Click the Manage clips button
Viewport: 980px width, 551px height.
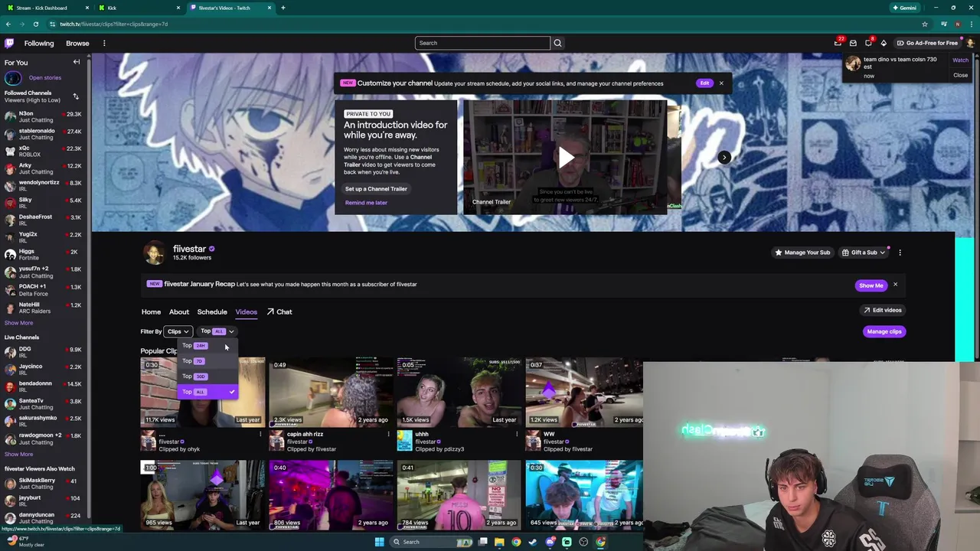[884, 331]
